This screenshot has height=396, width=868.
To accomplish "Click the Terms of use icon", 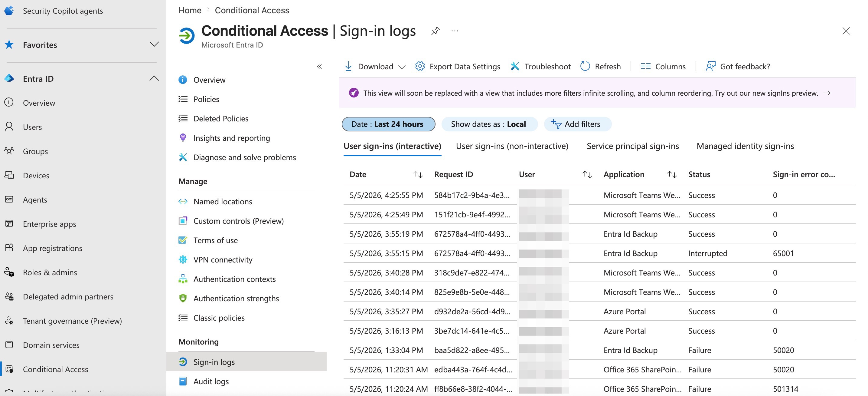I will (x=183, y=240).
